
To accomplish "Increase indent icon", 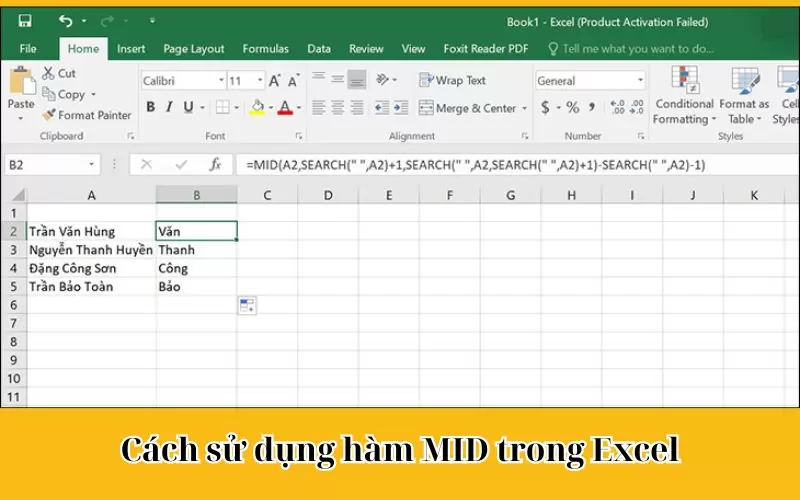I will [x=401, y=108].
